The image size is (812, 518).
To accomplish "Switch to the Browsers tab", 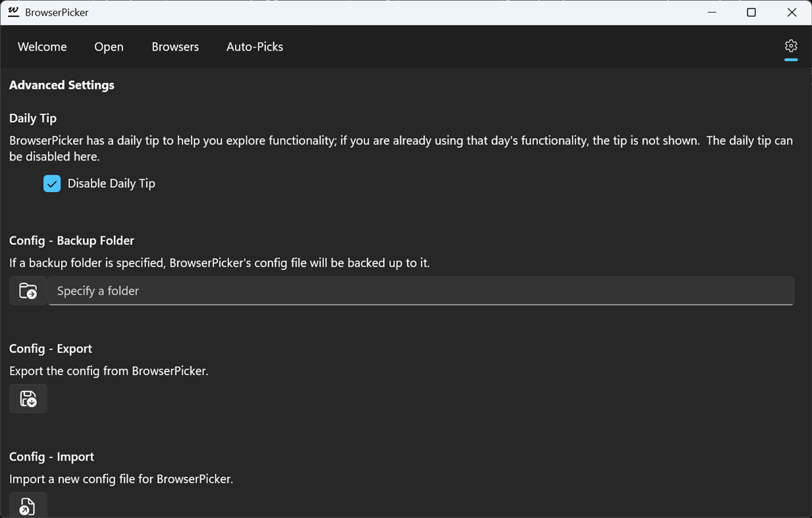I will (175, 46).
